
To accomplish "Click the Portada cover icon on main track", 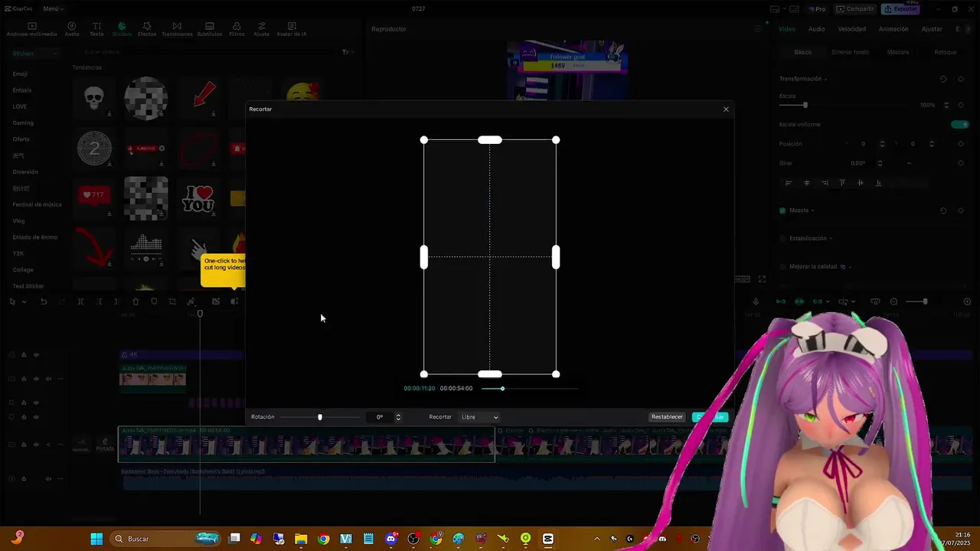I will click(105, 445).
